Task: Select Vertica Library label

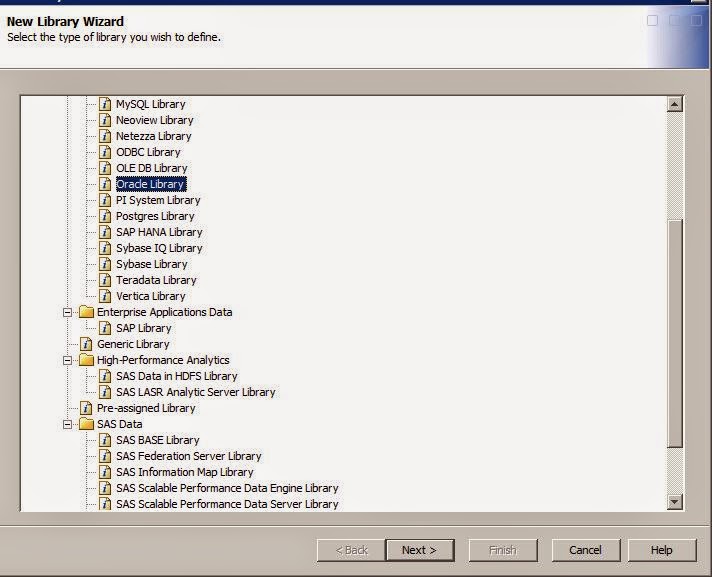Action: pos(151,296)
